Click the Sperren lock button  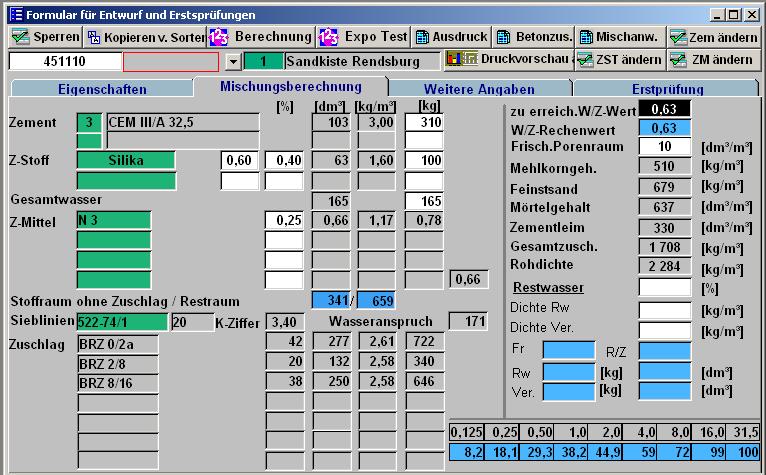pyautogui.click(x=45, y=37)
